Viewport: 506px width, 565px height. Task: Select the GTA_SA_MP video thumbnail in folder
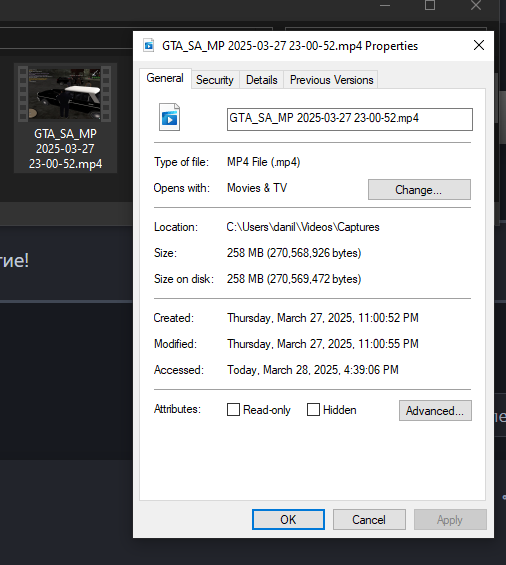pyautogui.click(x=65, y=94)
